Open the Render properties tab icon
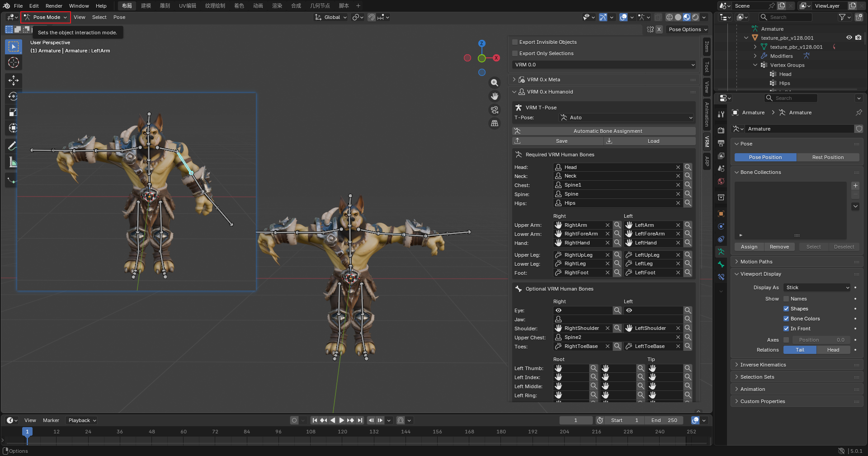This screenshot has height=456, width=868. click(x=721, y=131)
